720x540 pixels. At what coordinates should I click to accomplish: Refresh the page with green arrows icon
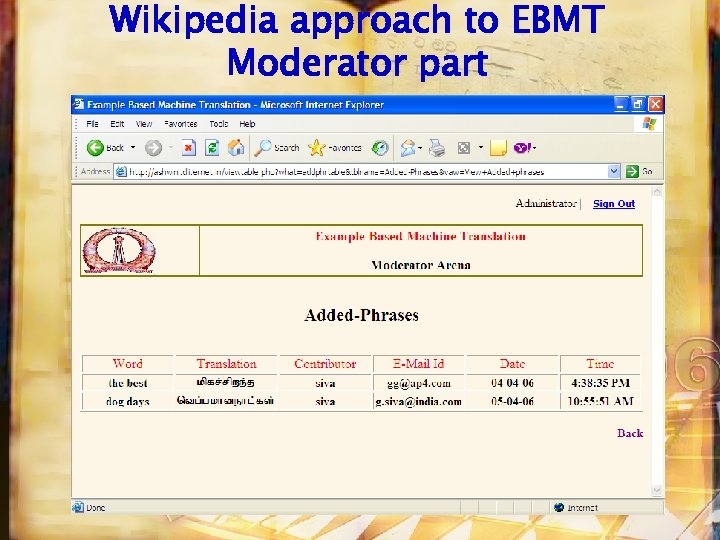[x=212, y=148]
